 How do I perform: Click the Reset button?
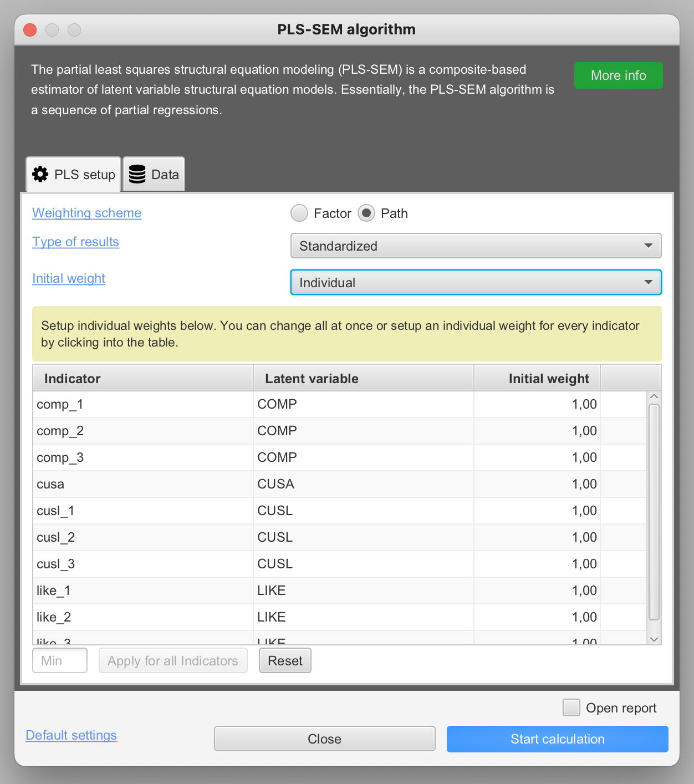285,660
